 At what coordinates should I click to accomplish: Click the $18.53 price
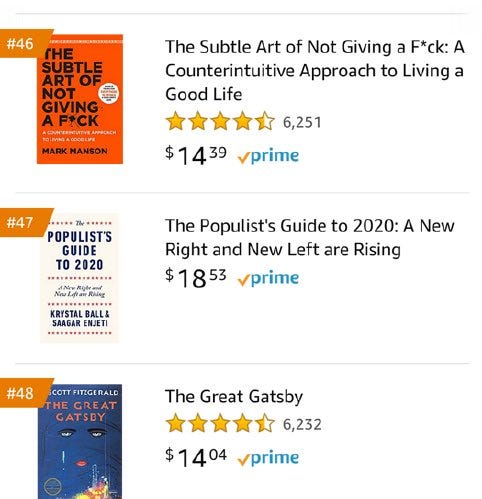click(x=196, y=277)
